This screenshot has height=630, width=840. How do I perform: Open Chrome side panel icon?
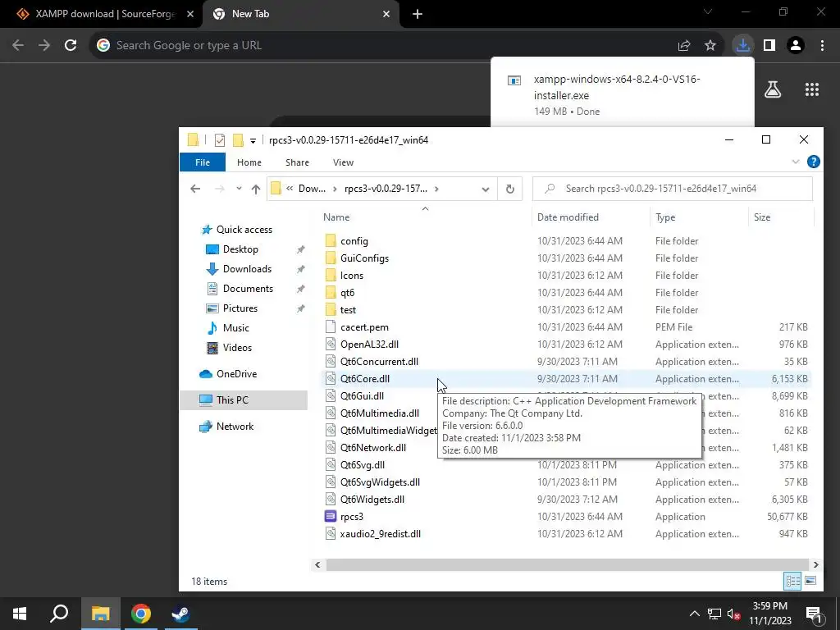click(x=769, y=46)
